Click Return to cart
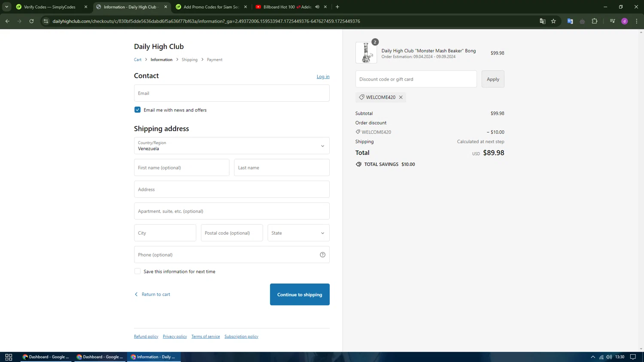The image size is (644, 362). [152, 294]
